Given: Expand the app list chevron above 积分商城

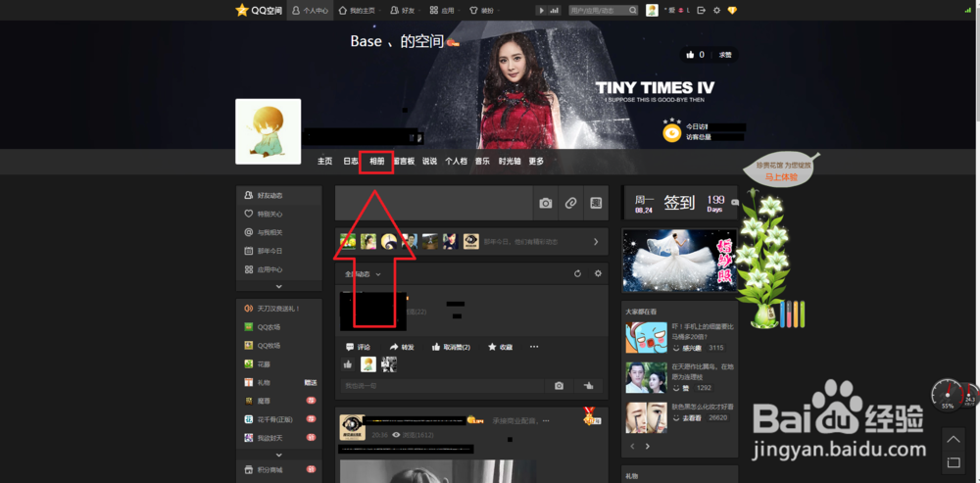Looking at the screenshot, I should (x=278, y=455).
